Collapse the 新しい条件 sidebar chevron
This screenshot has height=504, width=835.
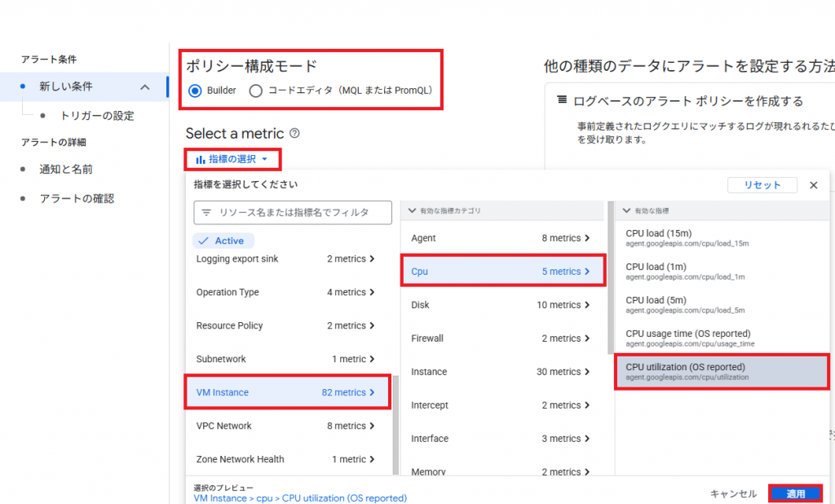(x=145, y=86)
